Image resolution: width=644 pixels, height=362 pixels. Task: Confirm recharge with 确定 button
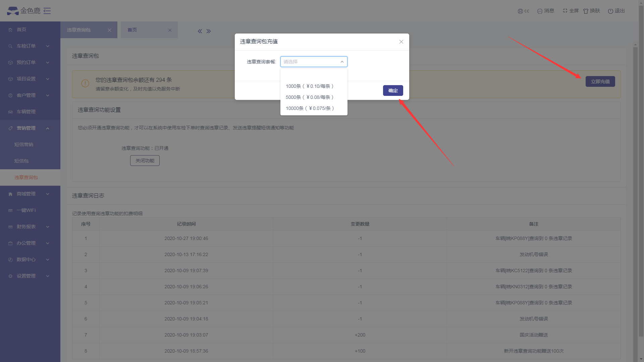tap(393, 90)
